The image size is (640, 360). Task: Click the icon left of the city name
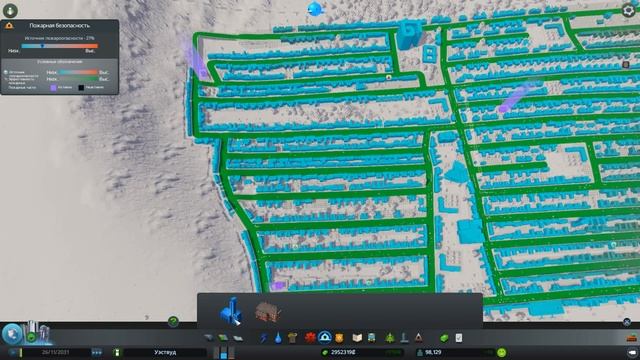117,352
